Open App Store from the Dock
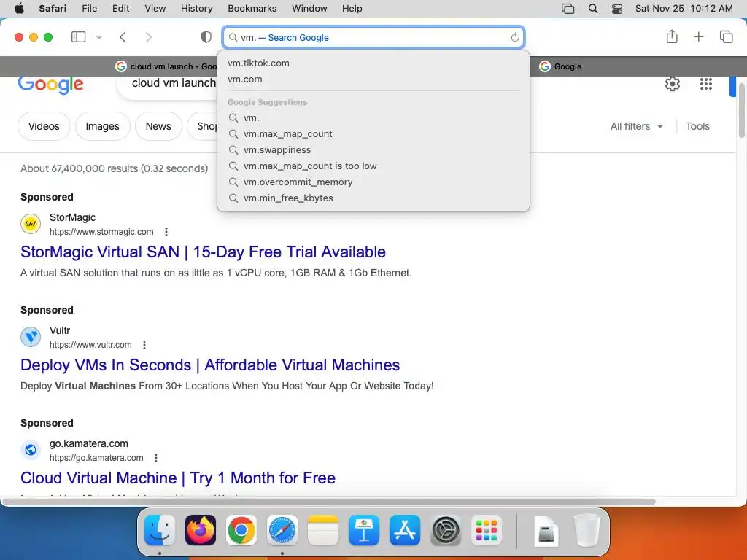Image resolution: width=747 pixels, height=560 pixels. pos(404,530)
